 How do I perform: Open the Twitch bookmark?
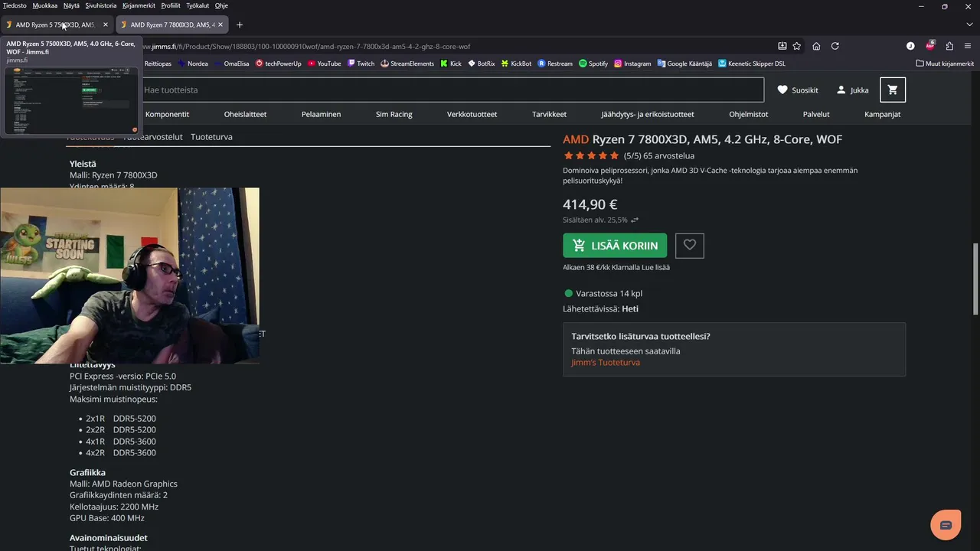point(361,64)
